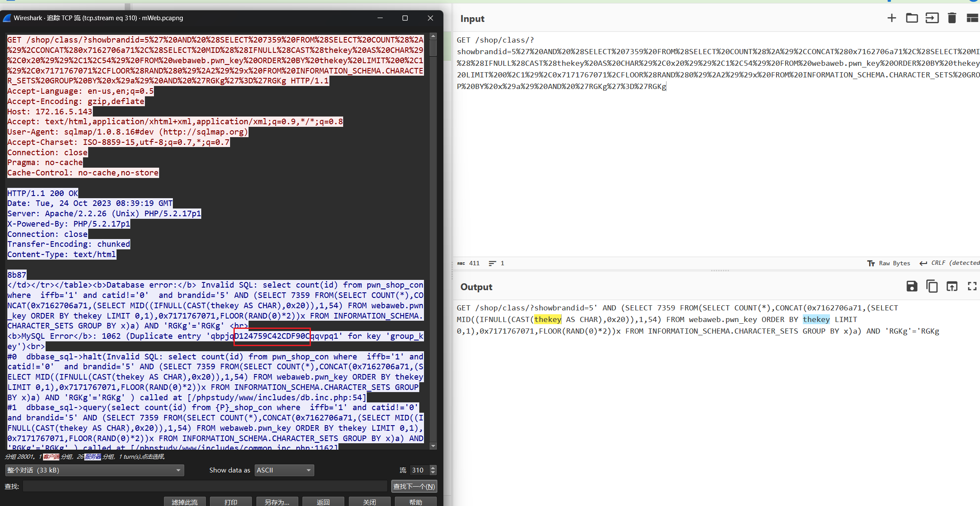Screen dimensions: 980x506
Task: Open the 整个对话 (33 kB) conversation dropdown
Action: pyautogui.click(x=94, y=470)
